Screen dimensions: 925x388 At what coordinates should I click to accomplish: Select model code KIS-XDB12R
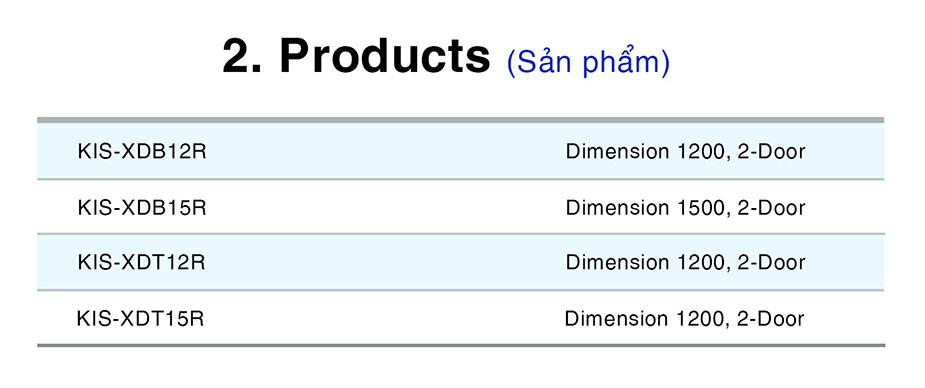(x=142, y=152)
